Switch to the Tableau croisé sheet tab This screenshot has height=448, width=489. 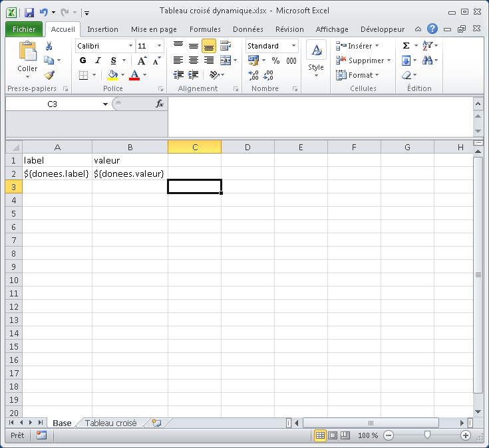click(x=110, y=423)
